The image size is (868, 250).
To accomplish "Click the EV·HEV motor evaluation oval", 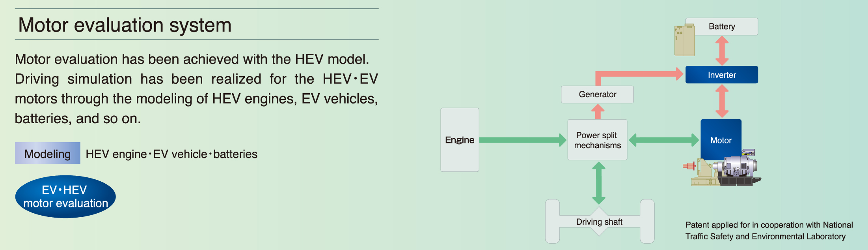I will click(x=65, y=197).
